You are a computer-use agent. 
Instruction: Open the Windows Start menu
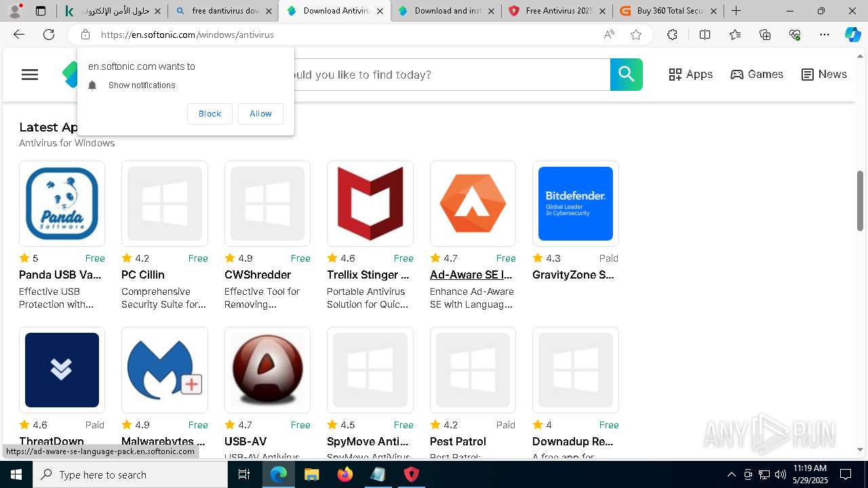(x=16, y=474)
